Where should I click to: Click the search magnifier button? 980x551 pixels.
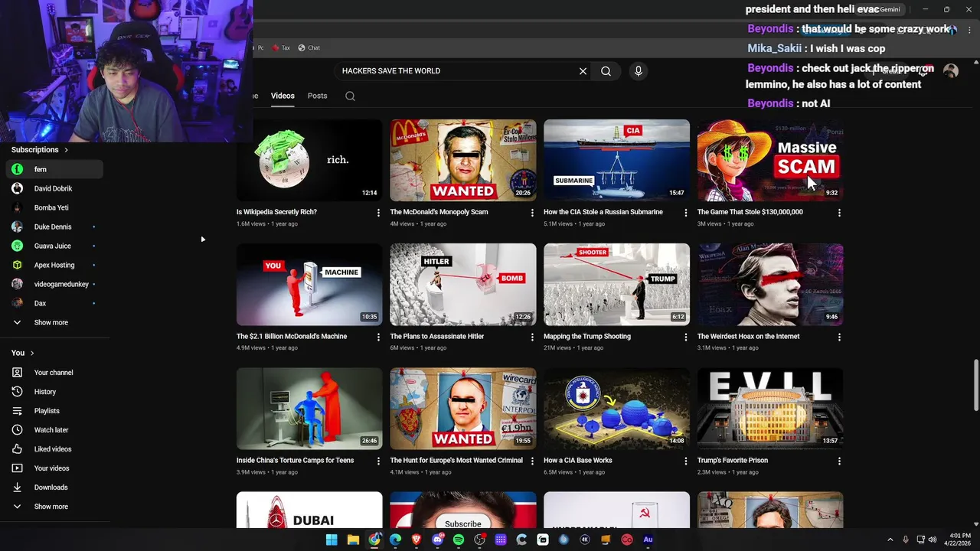click(606, 71)
